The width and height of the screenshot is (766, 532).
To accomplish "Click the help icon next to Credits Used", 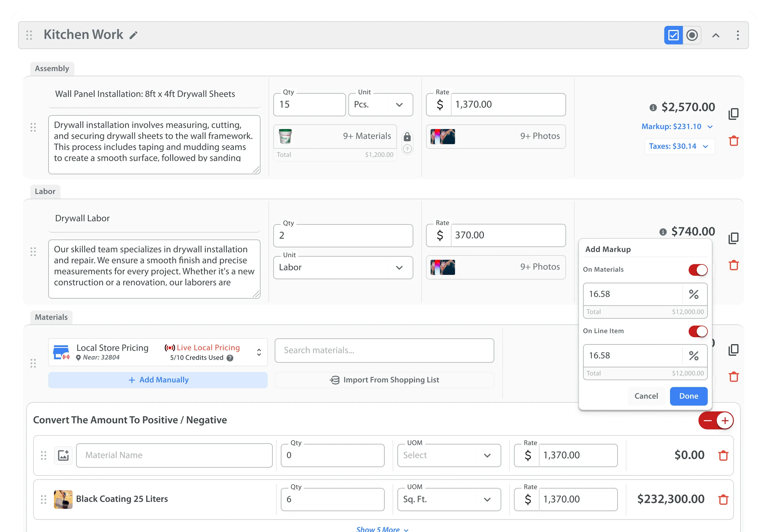I will (x=230, y=358).
